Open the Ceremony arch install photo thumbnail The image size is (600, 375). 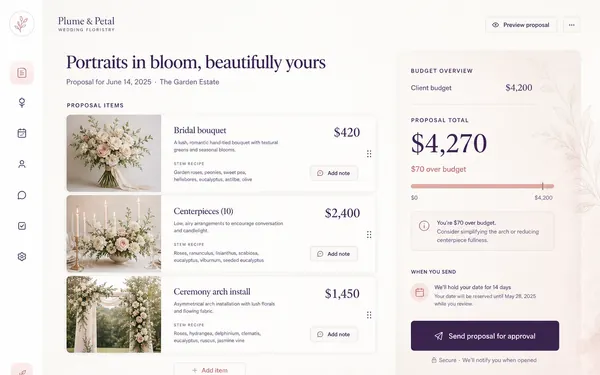pyautogui.click(x=114, y=314)
